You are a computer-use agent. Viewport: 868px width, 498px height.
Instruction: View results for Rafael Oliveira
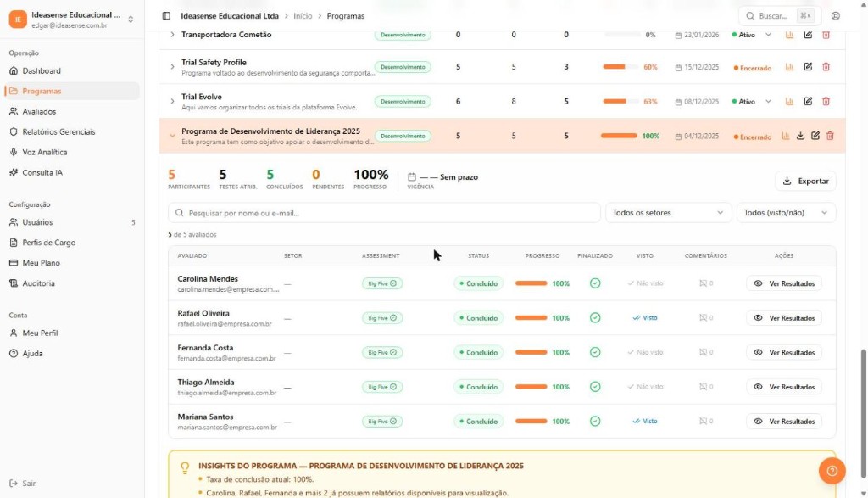click(784, 318)
